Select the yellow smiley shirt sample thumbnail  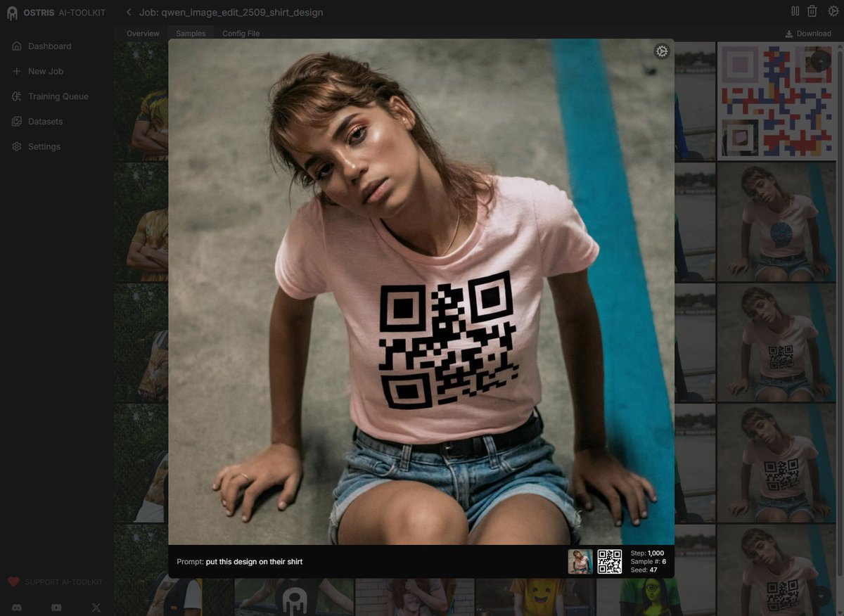pyautogui.click(x=535, y=597)
